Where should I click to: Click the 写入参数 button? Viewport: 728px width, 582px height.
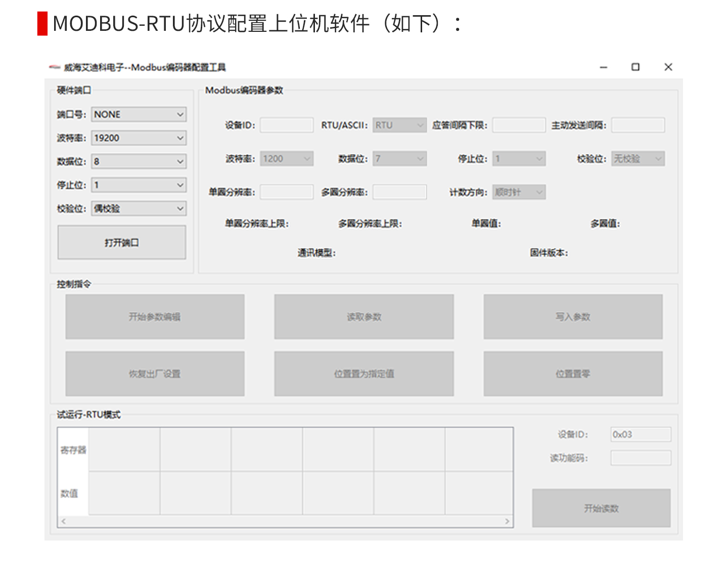pyautogui.click(x=573, y=317)
